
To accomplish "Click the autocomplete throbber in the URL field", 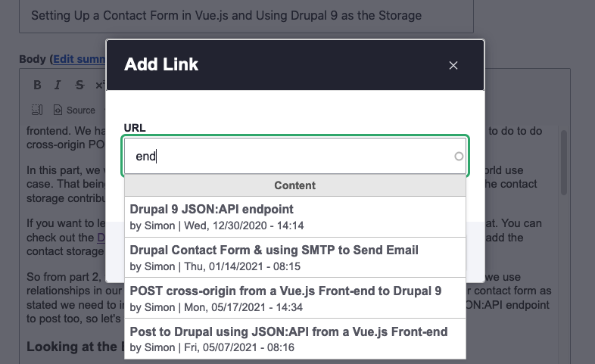I will 459,156.
